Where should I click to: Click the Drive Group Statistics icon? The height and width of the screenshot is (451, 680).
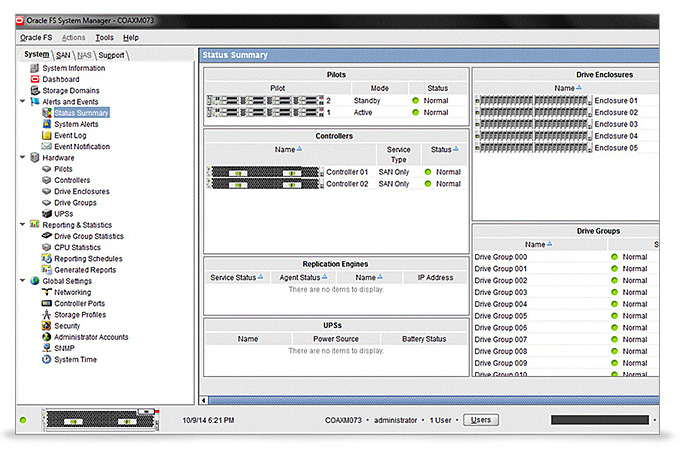pyautogui.click(x=47, y=236)
